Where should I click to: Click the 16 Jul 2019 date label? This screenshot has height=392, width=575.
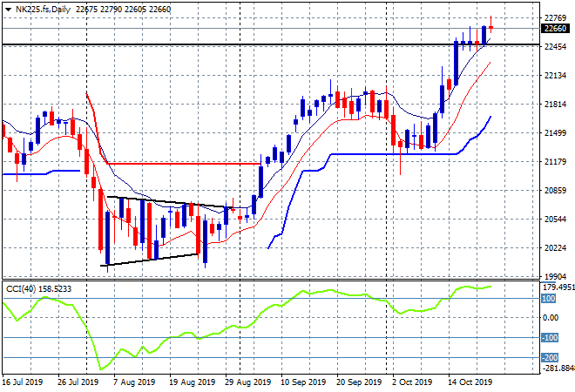tap(22, 382)
